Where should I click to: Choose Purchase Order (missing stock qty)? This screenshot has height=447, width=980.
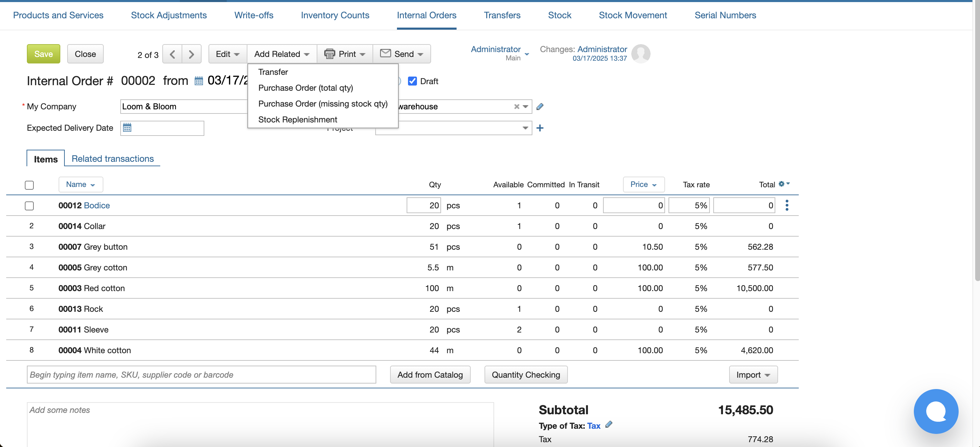pyautogui.click(x=323, y=104)
